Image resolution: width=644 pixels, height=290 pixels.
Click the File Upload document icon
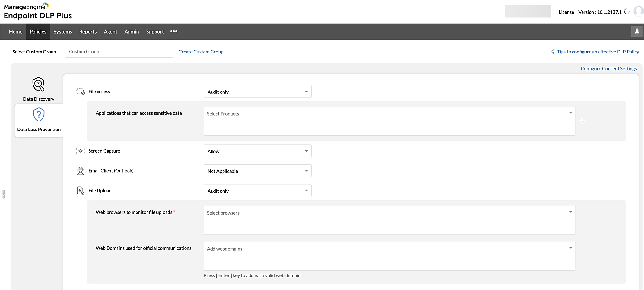pos(80,190)
